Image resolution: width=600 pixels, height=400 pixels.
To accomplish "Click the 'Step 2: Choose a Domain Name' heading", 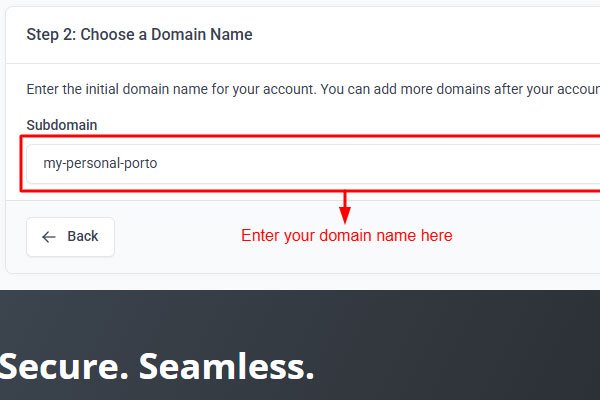I will pyautogui.click(x=139, y=35).
